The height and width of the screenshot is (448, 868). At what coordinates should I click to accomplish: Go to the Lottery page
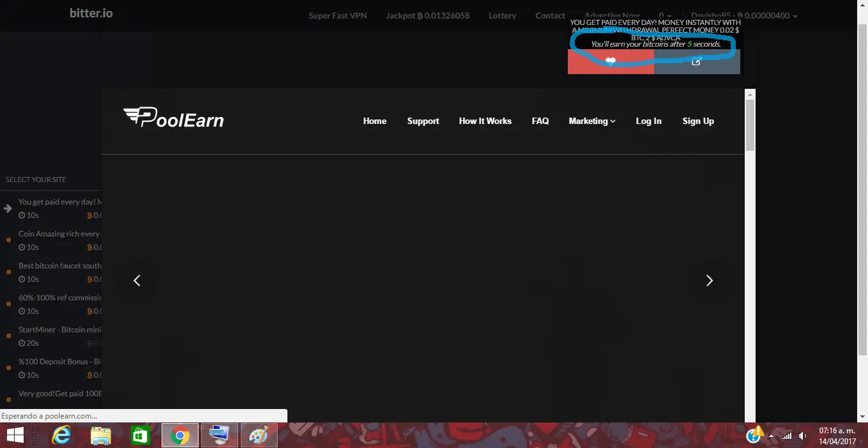point(502,15)
